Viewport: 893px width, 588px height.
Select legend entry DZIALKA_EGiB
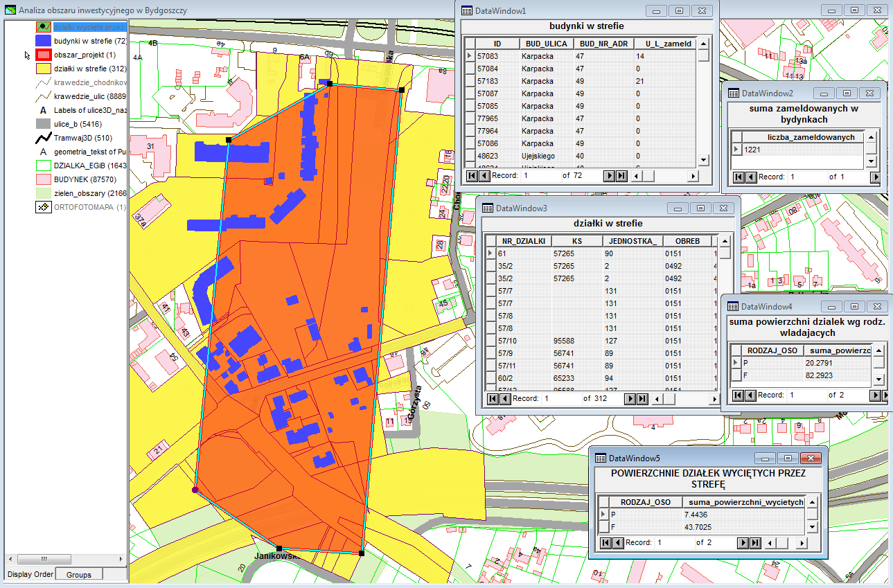pyautogui.click(x=89, y=166)
